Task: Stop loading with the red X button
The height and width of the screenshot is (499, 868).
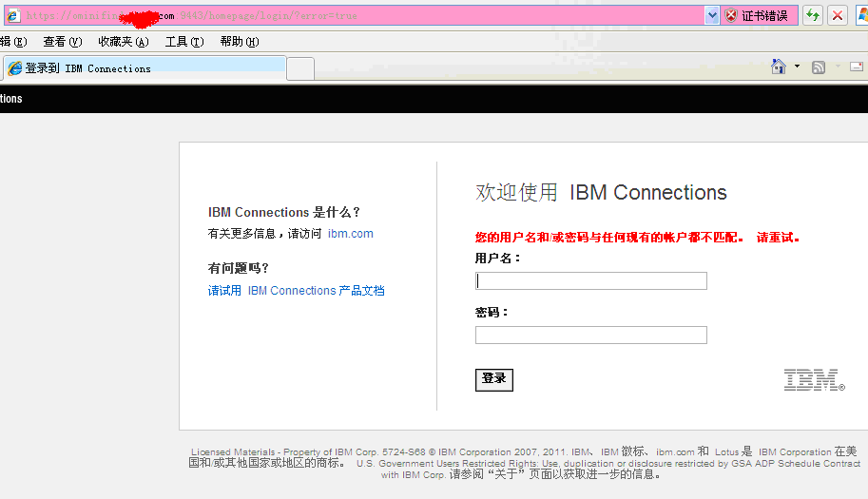Action: (838, 15)
